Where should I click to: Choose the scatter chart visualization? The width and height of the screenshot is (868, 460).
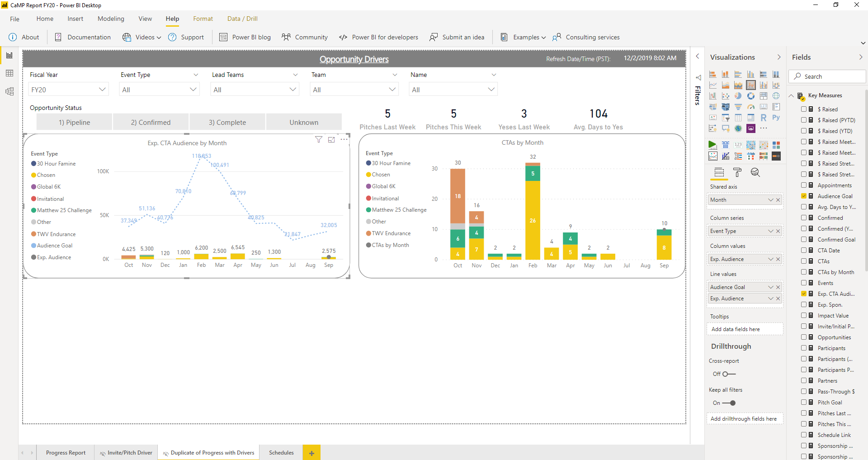(726, 96)
